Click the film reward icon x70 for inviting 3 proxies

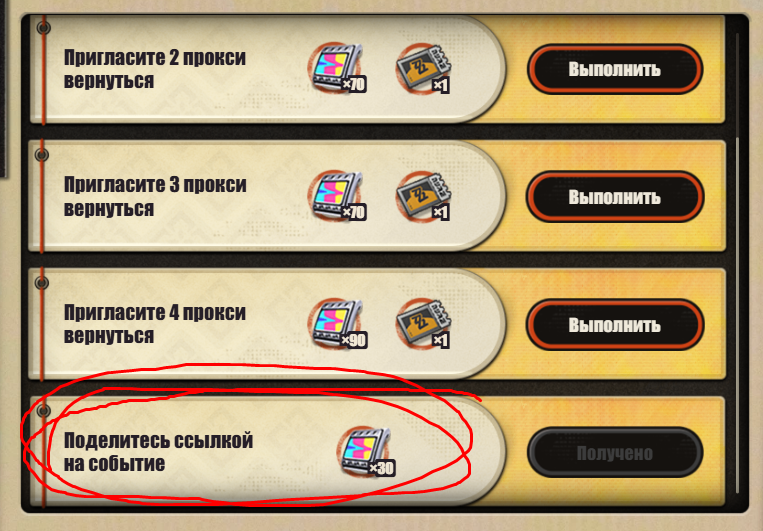pos(336,195)
